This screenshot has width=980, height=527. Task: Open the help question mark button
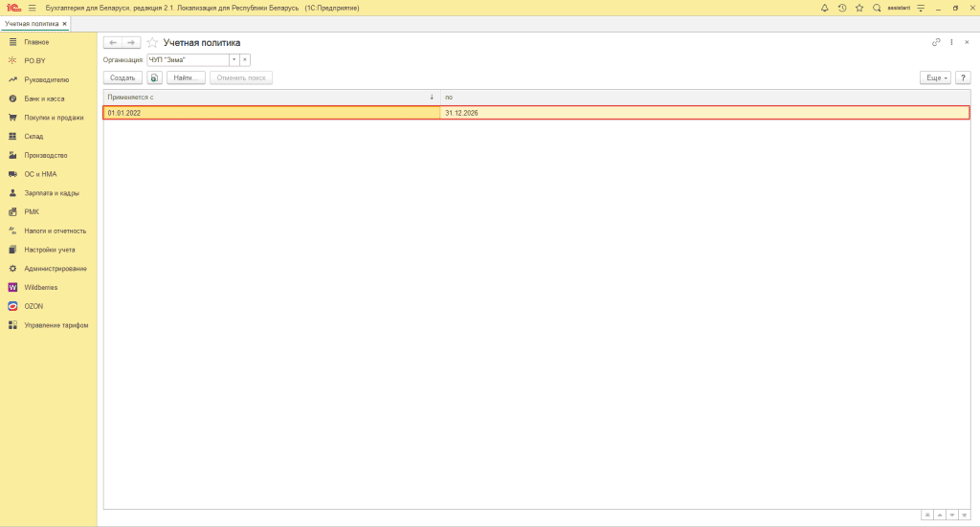[x=963, y=77]
